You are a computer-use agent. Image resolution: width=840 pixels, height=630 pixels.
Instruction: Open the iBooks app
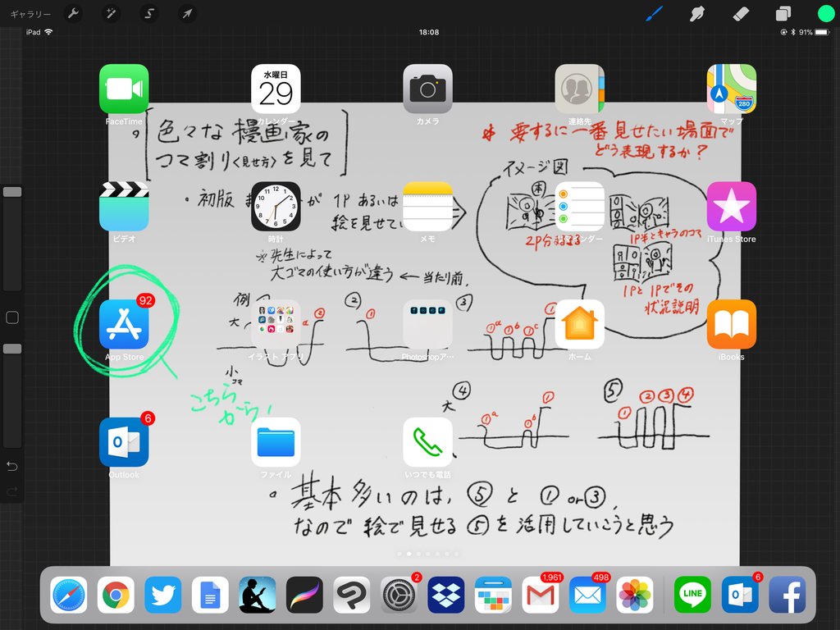[731, 324]
